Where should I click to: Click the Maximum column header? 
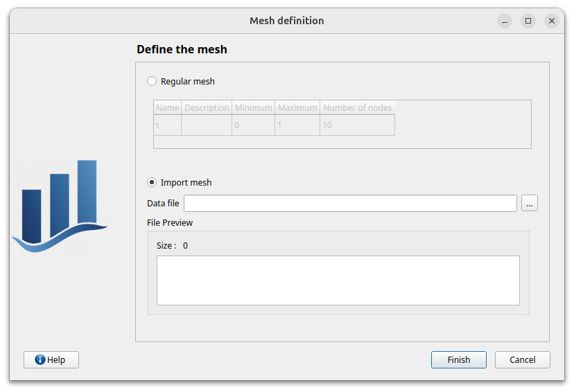click(297, 107)
